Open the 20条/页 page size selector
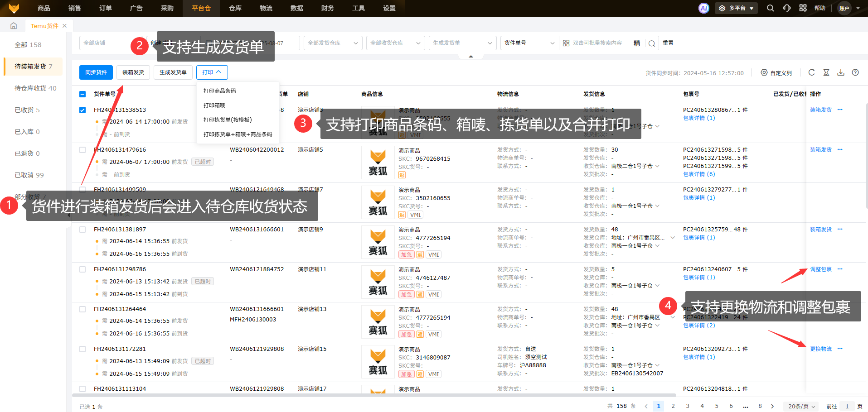 (x=801, y=406)
